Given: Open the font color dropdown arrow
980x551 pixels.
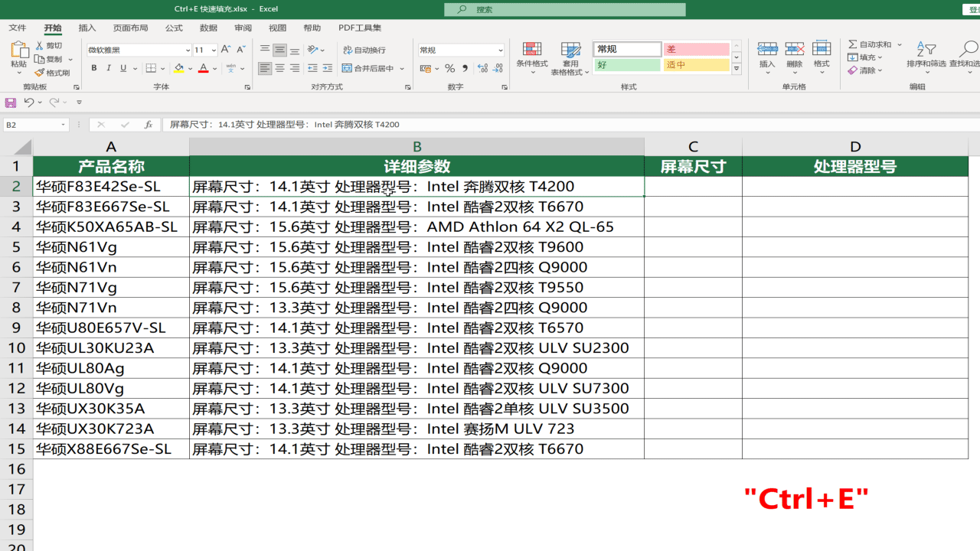Looking at the screenshot, I should tap(214, 69).
